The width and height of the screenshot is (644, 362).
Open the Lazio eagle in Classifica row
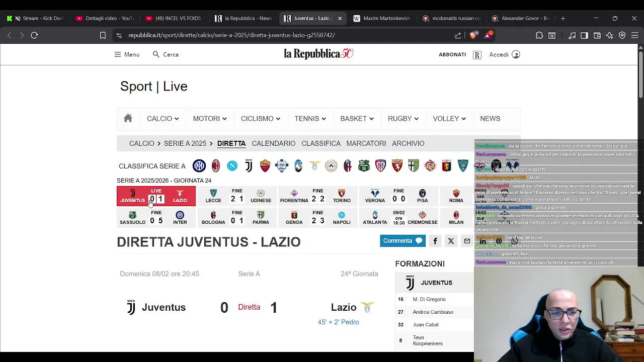pyautogui.click(x=314, y=166)
